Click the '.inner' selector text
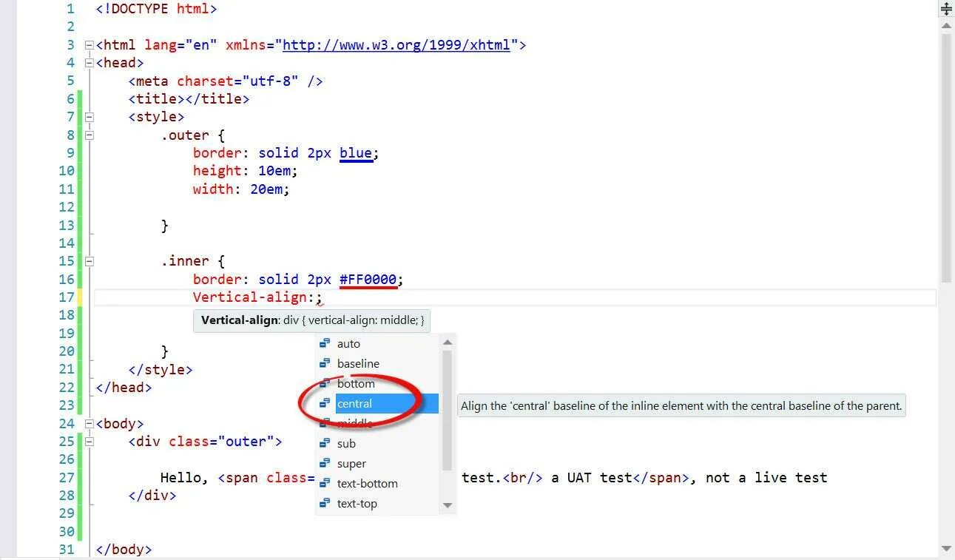This screenshot has width=955, height=560. coord(185,261)
